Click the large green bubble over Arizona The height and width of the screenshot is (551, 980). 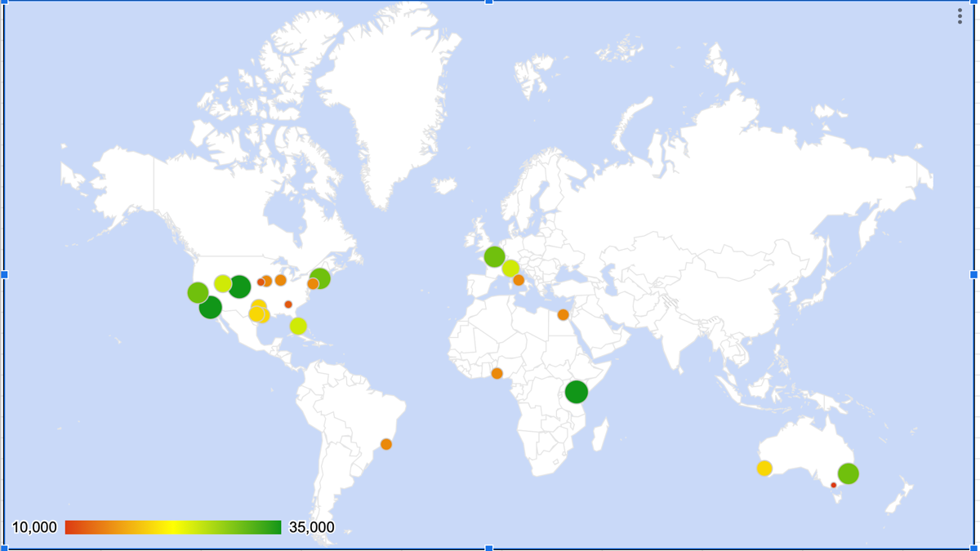click(239, 287)
